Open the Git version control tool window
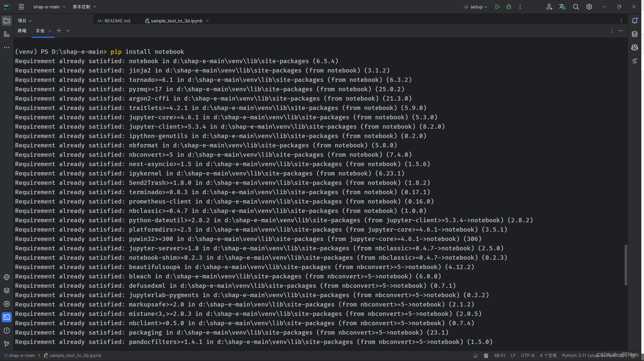Image resolution: width=644 pixels, height=361 pixels. [x=7, y=344]
